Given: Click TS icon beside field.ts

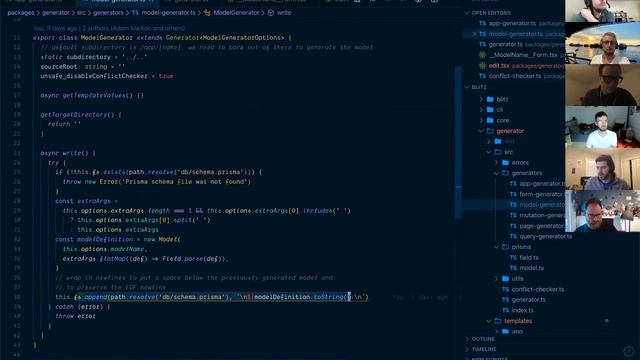Looking at the screenshot, I should [513, 258].
